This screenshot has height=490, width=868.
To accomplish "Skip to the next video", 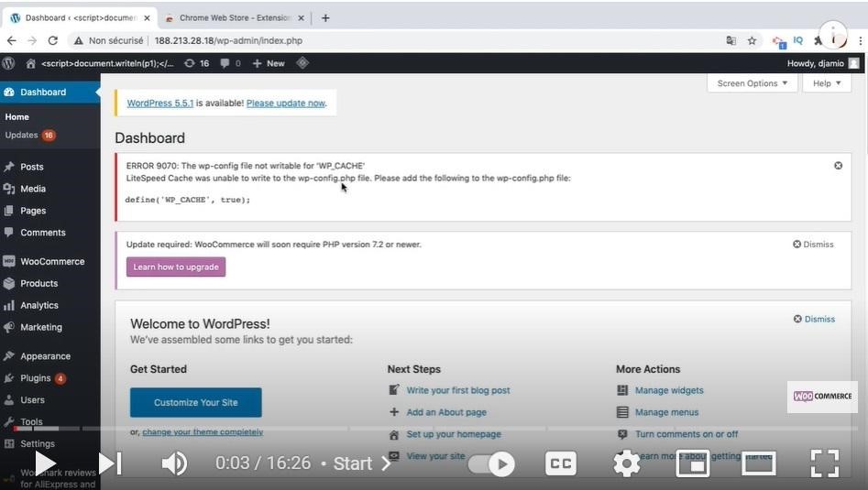I will 110,463.
